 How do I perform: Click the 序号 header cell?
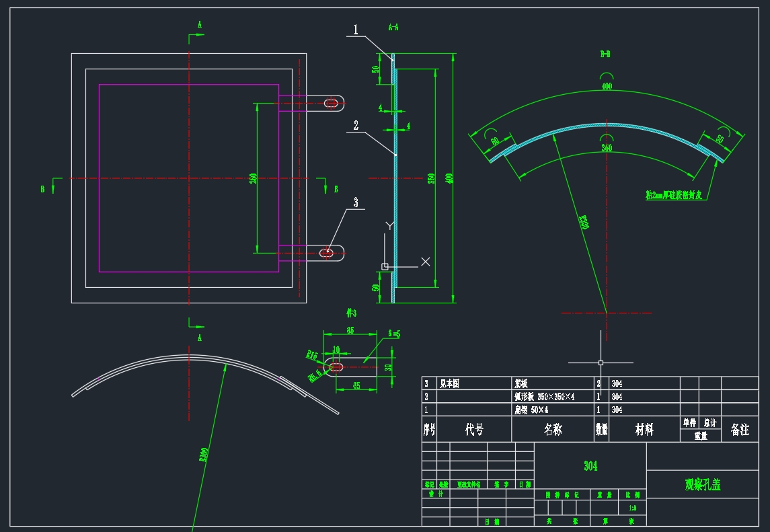(x=429, y=429)
